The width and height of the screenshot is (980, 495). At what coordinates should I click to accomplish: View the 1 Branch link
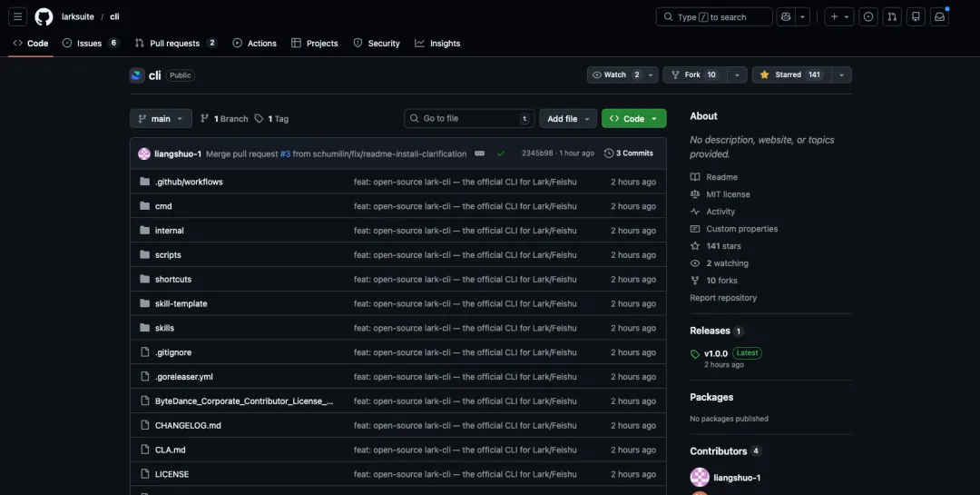pos(224,118)
